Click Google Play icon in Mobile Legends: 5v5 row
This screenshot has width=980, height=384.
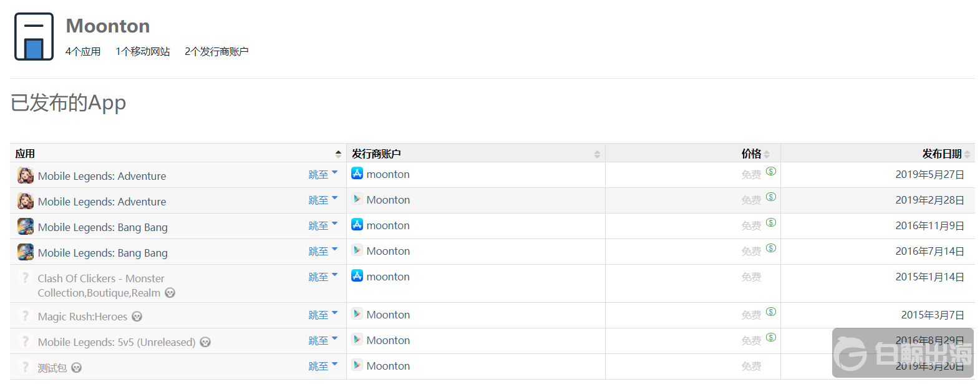(x=357, y=340)
